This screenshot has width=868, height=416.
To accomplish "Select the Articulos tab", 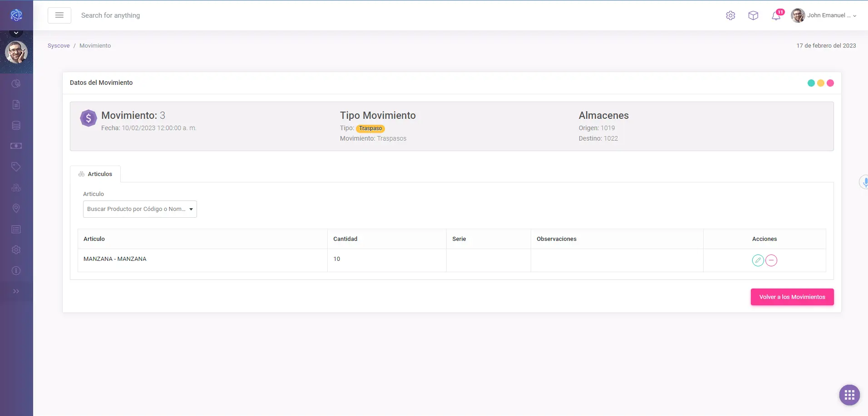I will (x=95, y=174).
